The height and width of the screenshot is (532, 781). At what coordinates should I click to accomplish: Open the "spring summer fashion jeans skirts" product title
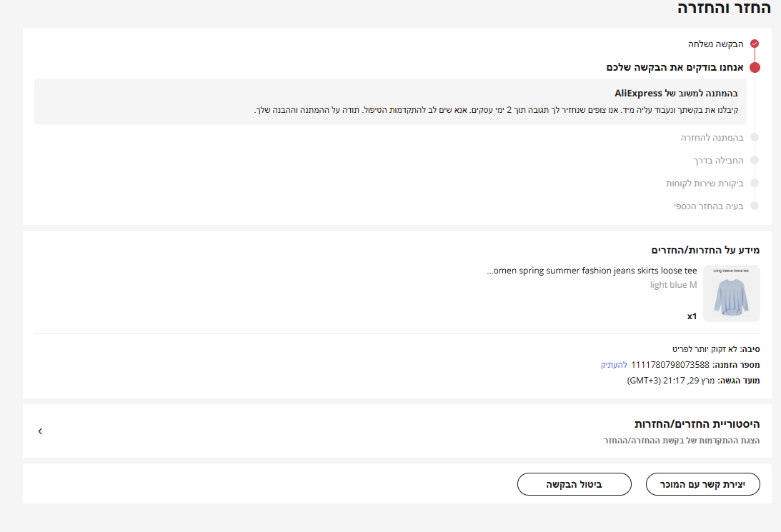tap(592, 271)
